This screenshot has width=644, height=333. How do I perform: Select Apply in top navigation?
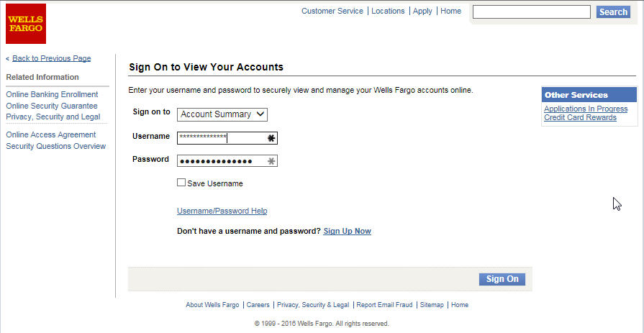(422, 11)
